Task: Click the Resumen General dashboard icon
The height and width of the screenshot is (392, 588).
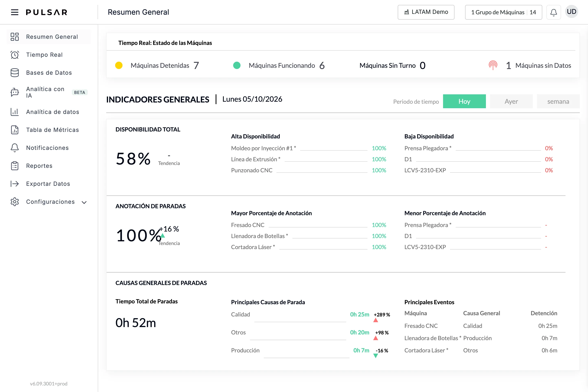Action: [15, 37]
